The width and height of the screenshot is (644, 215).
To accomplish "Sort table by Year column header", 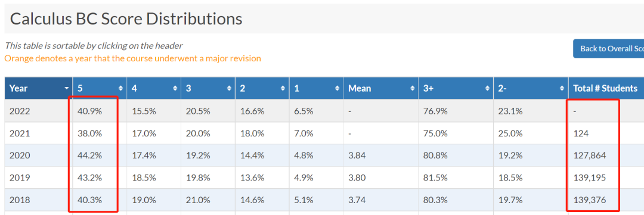I will tap(39, 88).
